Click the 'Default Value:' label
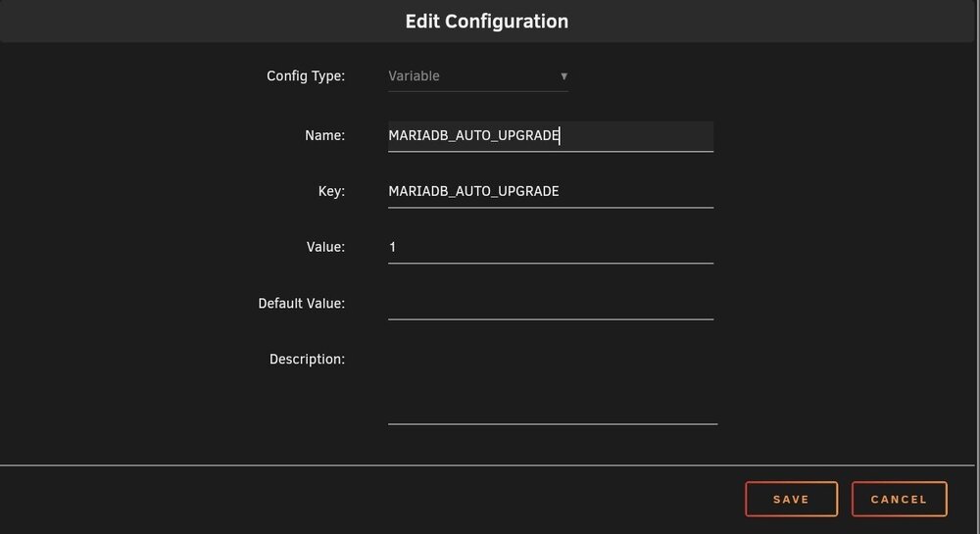The image size is (980, 534). 301,304
